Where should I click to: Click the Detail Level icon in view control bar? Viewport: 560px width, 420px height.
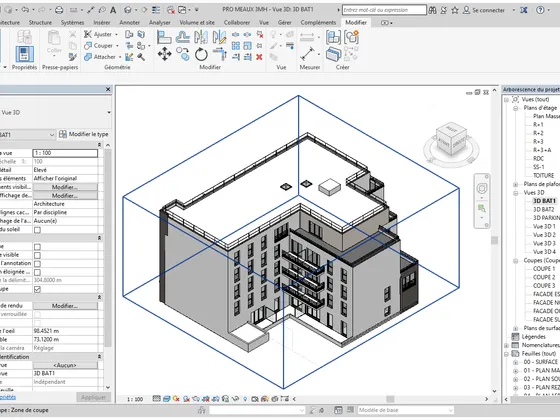pos(156,399)
